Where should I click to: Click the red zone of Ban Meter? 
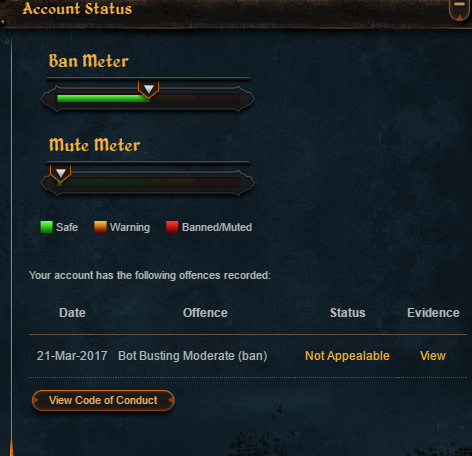217,98
